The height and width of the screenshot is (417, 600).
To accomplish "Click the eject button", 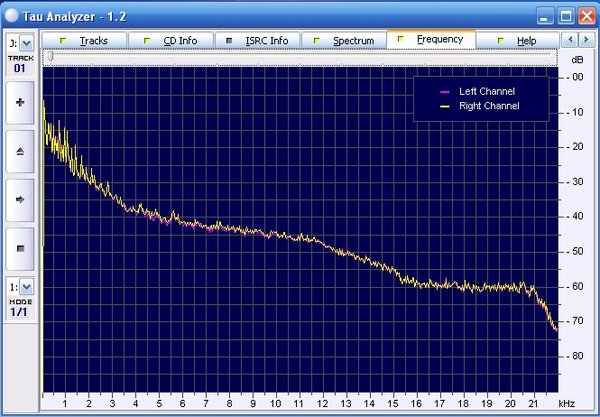I will [20, 151].
